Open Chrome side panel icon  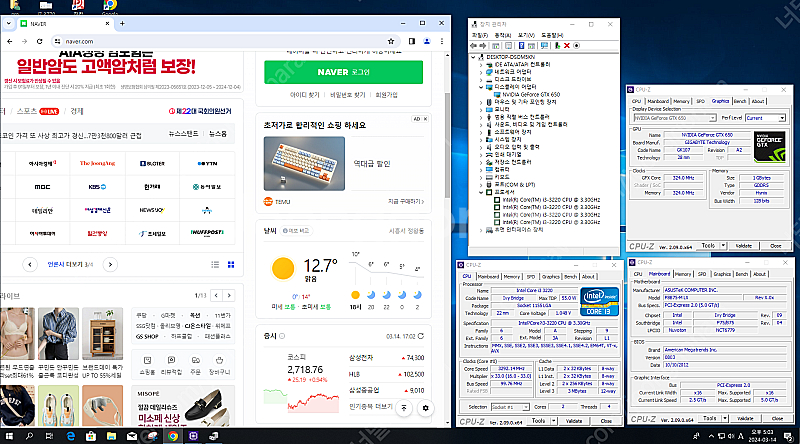pyautogui.click(x=412, y=41)
